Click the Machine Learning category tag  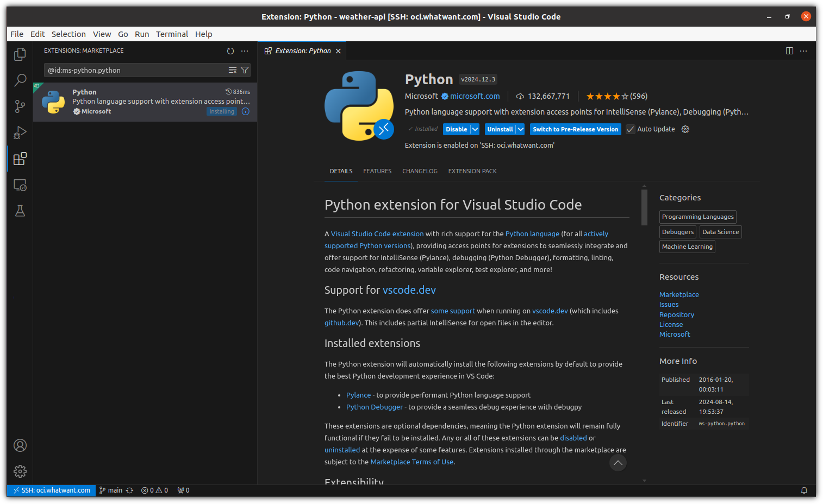pyautogui.click(x=687, y=247)
